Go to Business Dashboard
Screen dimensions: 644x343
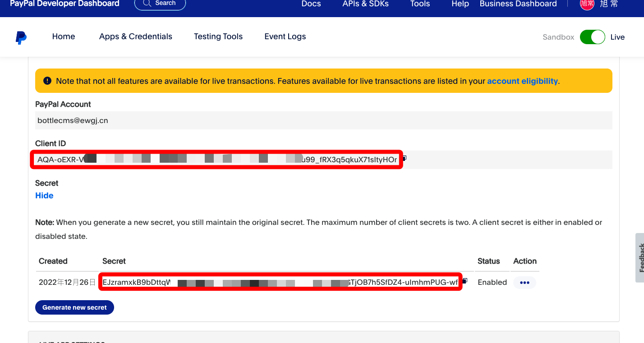tap(518, 4)
